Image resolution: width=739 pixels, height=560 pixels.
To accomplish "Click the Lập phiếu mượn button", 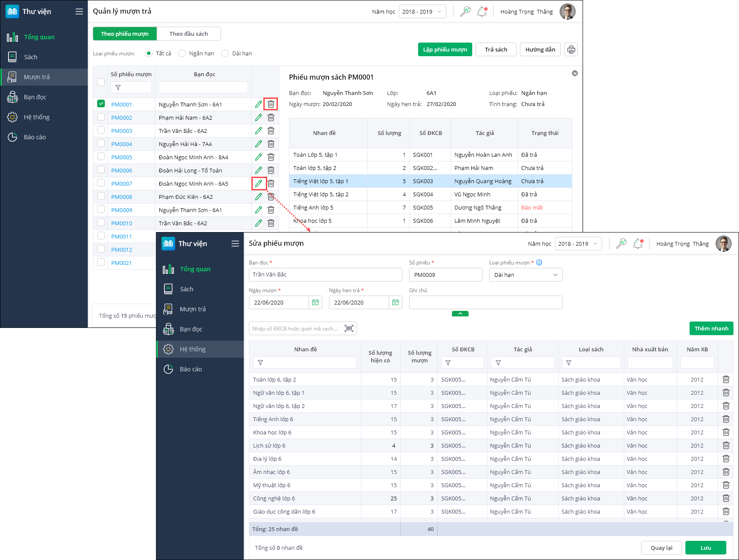I will point(445,49).
